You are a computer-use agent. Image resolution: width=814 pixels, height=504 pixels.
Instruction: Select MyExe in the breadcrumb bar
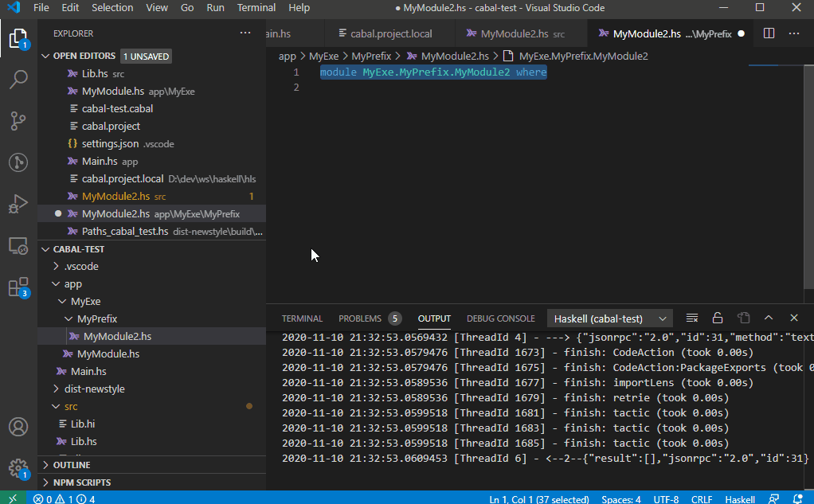tap(324, 57)
